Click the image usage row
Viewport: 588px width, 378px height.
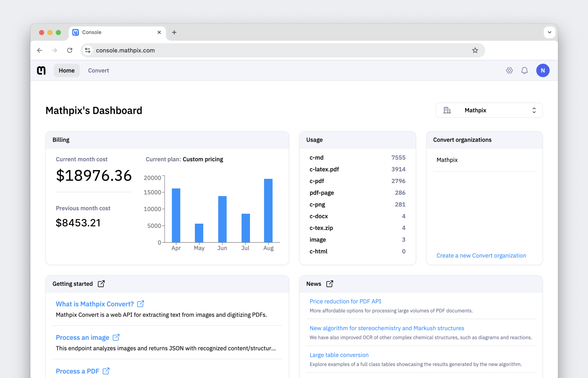[x=358, y=240]
